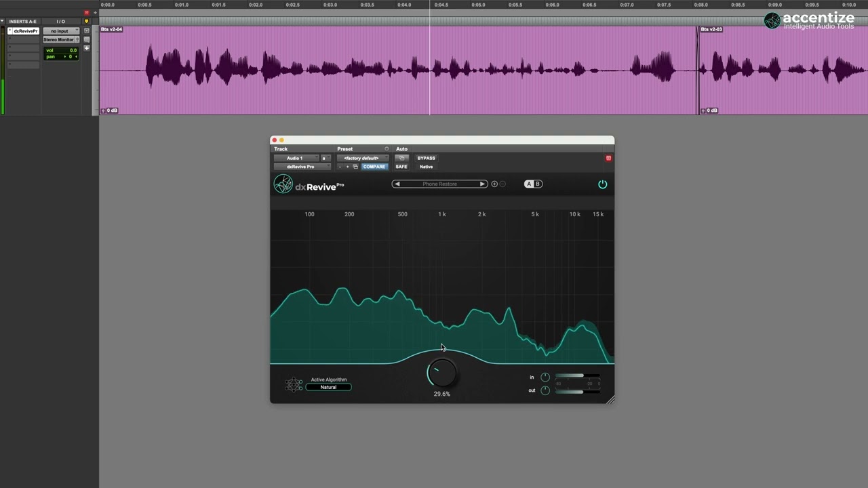Image resolution: width=868 pixels, height=488 pixels.
Task: Minimize the dxRevive plugin window
Action: click(281, 140)
